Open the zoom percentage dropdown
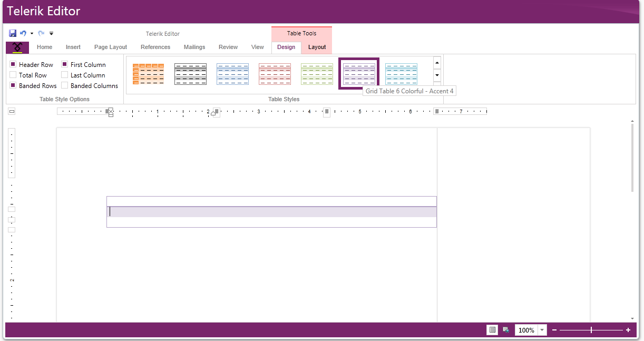Image resolution: width=644 pixels, height=341 pixels. (542, 329)
